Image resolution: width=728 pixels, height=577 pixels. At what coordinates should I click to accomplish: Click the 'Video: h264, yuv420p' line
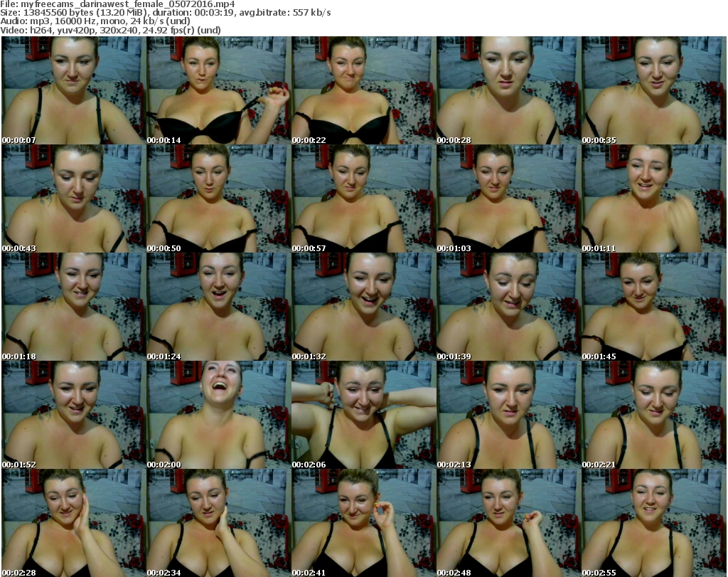click(x=110, y=30)
